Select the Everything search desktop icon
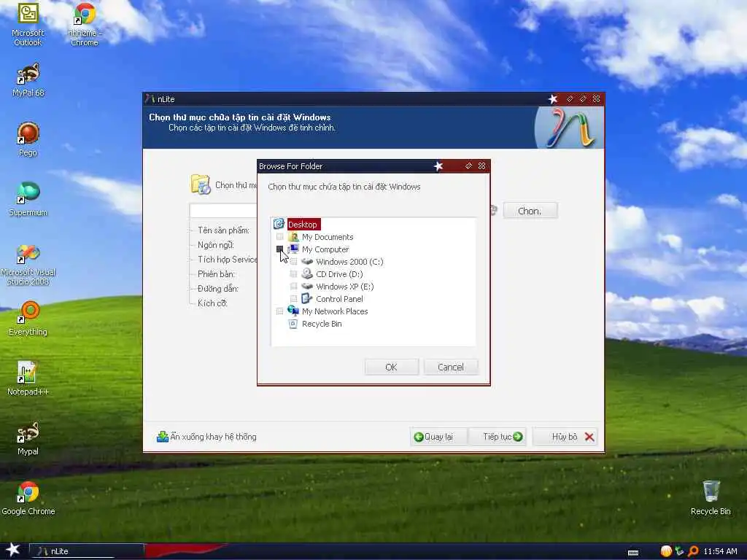The image size is (747, 560). click(28, 319)
